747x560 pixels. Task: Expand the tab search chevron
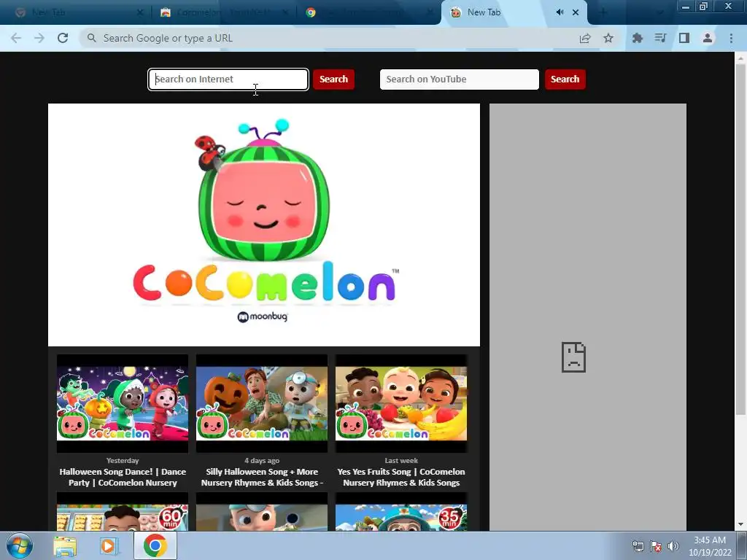660,12
